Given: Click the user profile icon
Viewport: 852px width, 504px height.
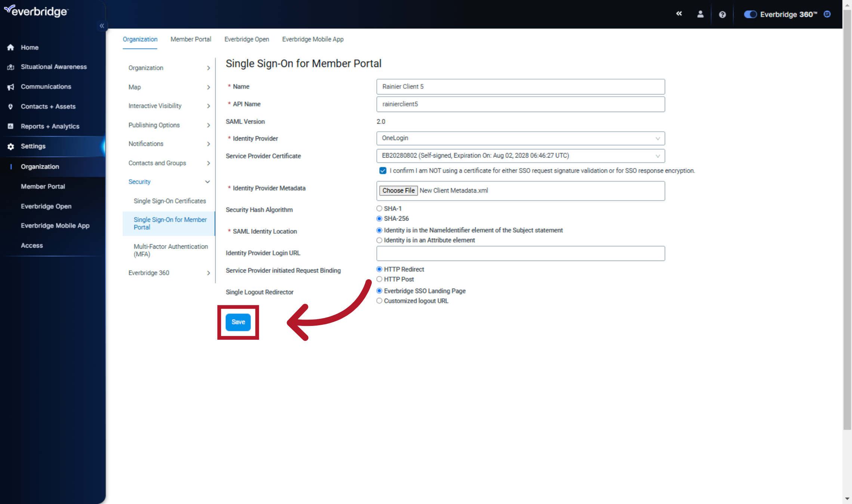Looking at the screenshot, I should (700, 14).
